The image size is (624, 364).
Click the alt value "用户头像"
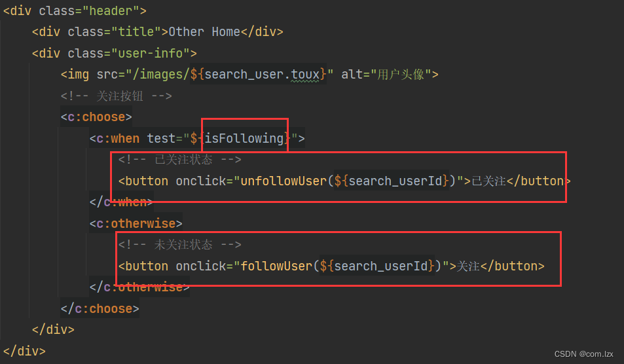[401, 75]
